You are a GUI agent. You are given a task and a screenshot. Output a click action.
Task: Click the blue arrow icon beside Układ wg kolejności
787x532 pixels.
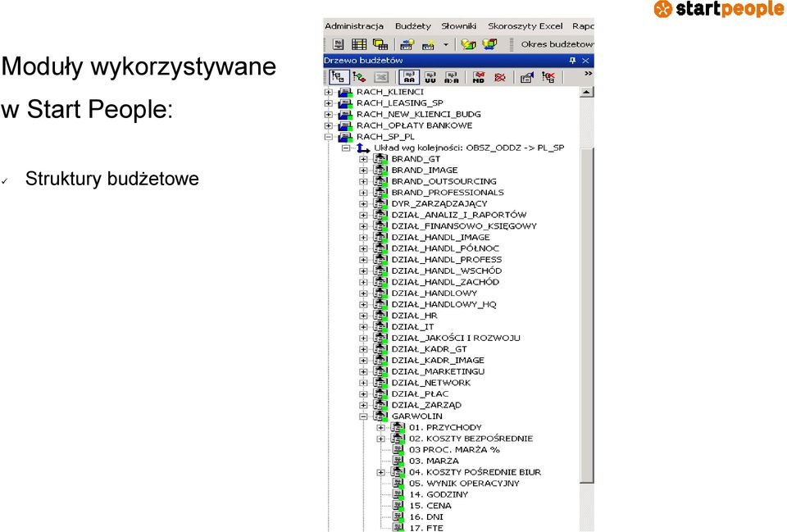[x=363, y=148]
